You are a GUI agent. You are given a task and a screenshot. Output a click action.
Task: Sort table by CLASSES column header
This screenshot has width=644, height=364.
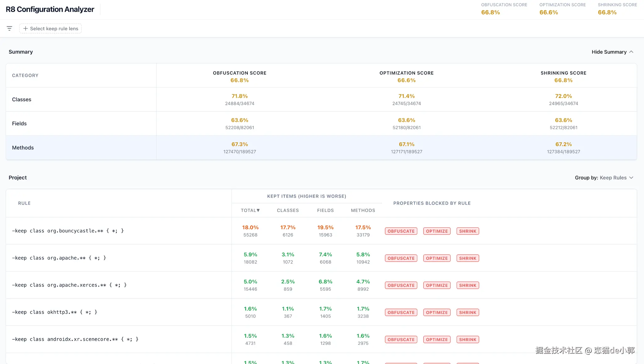(288, 210)
